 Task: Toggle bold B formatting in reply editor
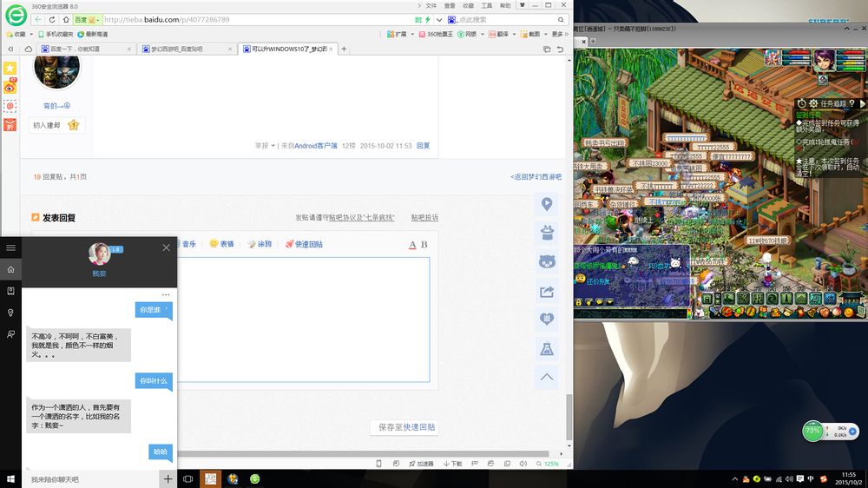point(424,244)
